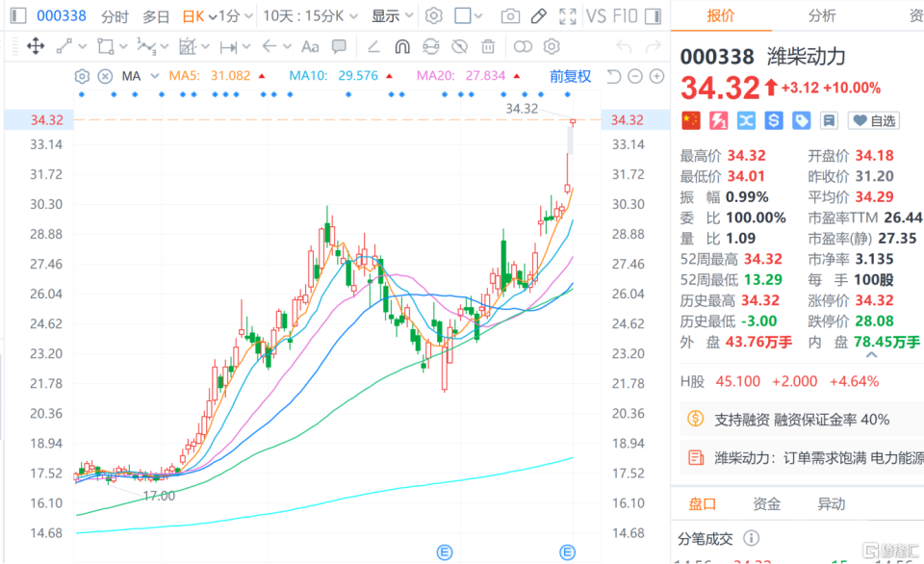The image size is (924, 564).
Task: Open the 10天:15分K range dropdown
Action: click(310, 16)
